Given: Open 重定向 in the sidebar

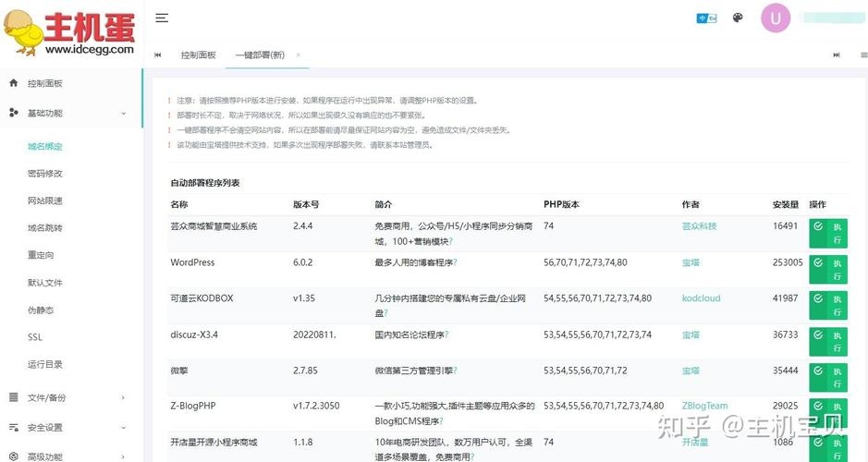Looking at the screenshot, I should click(41, 255).
